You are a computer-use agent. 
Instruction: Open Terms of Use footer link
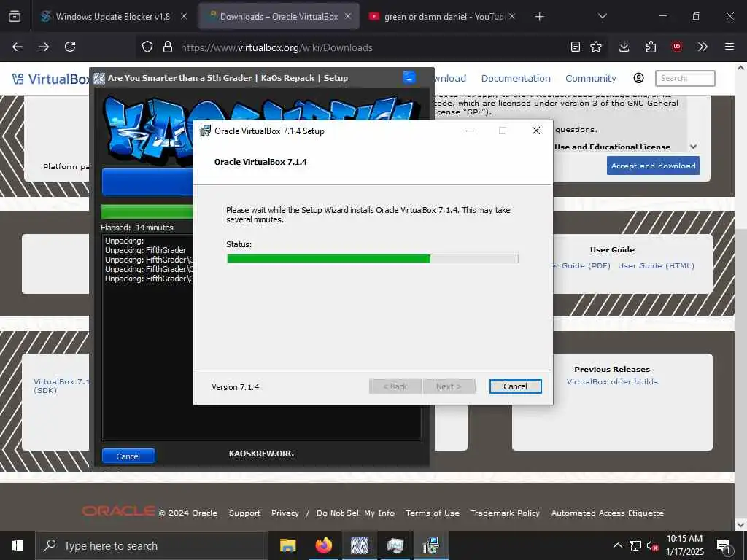433,513
